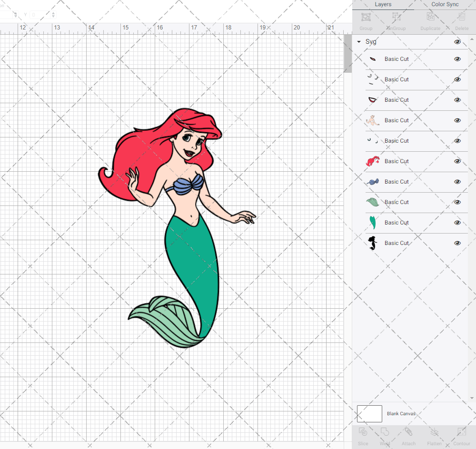The width and height of the screenshot is (476, 449).
Task: Select the red hair layer thumbnail
Action: point(373,161)
